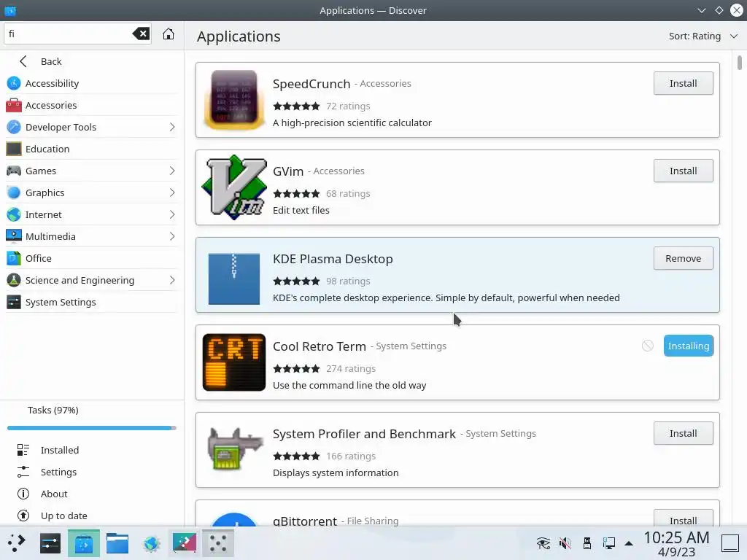This screenshot has width=747, height=560.
Task: Open the KDE application launcher
Action: [x=16, y=543]
